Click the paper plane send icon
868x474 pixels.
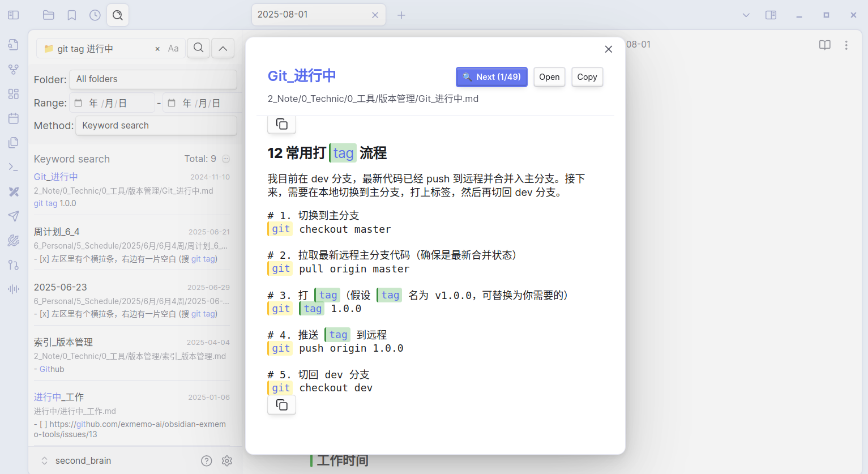click(14, 216)
